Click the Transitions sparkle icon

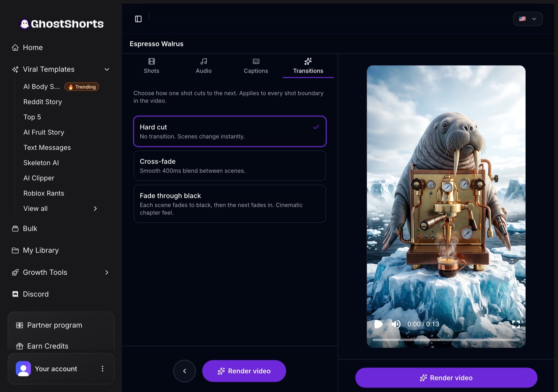click(308, 62)
